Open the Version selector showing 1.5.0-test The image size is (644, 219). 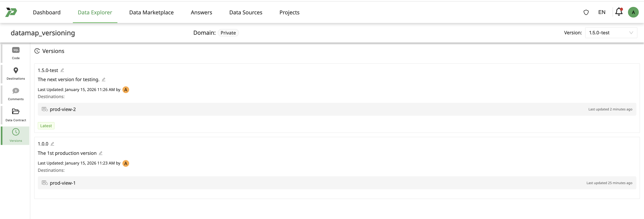click(611, 32)
